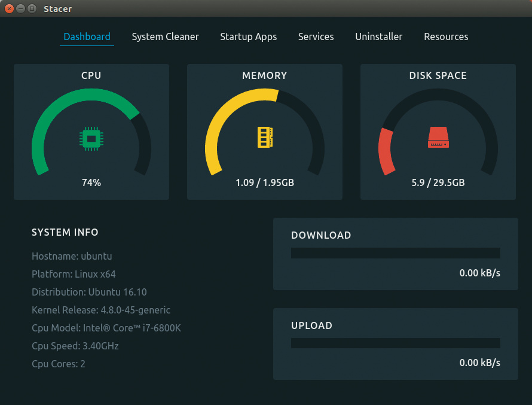Click the red disk space gauge arc
This screenshot has width=532, height=405.
point(386,153)
